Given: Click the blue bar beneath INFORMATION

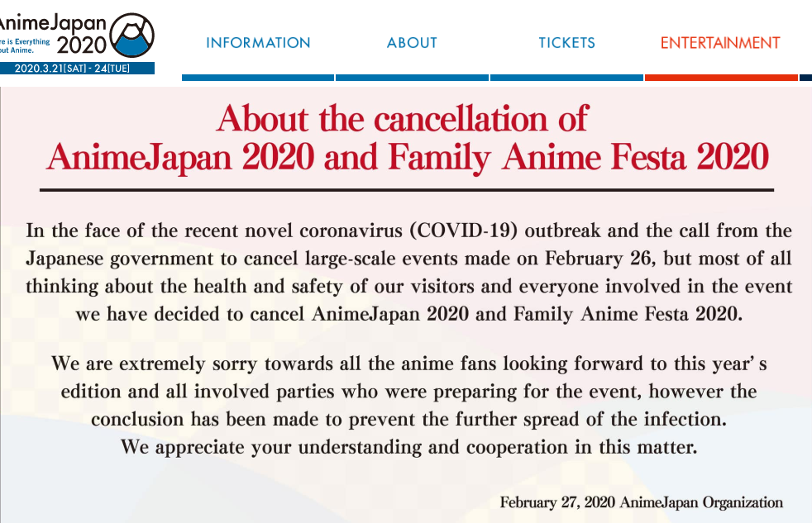Looking at the screenshot, I should (x=258, y=78).
